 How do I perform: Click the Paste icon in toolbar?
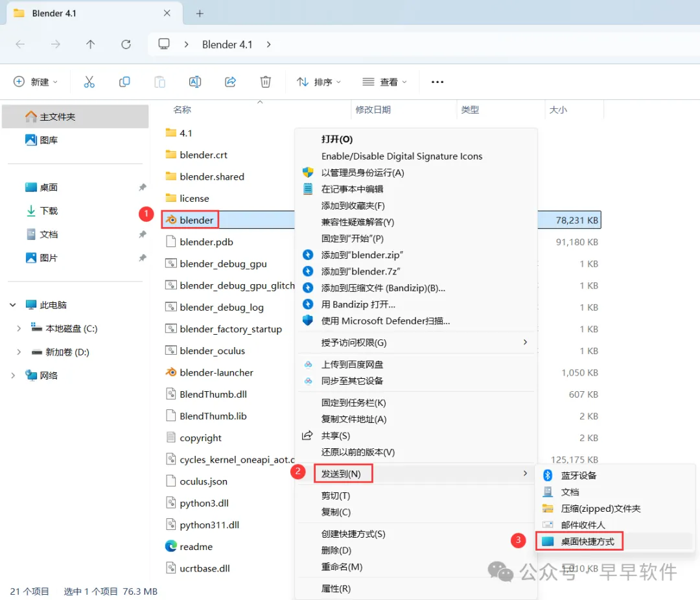click(160, 82)
